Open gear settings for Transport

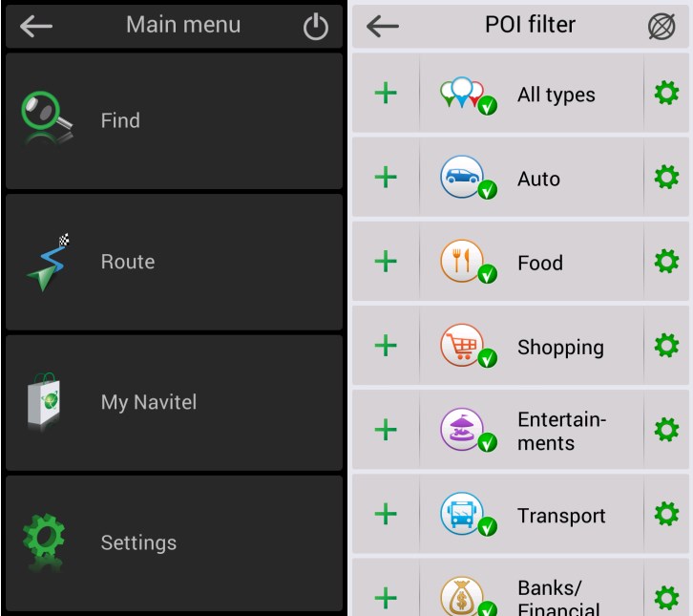666,514
